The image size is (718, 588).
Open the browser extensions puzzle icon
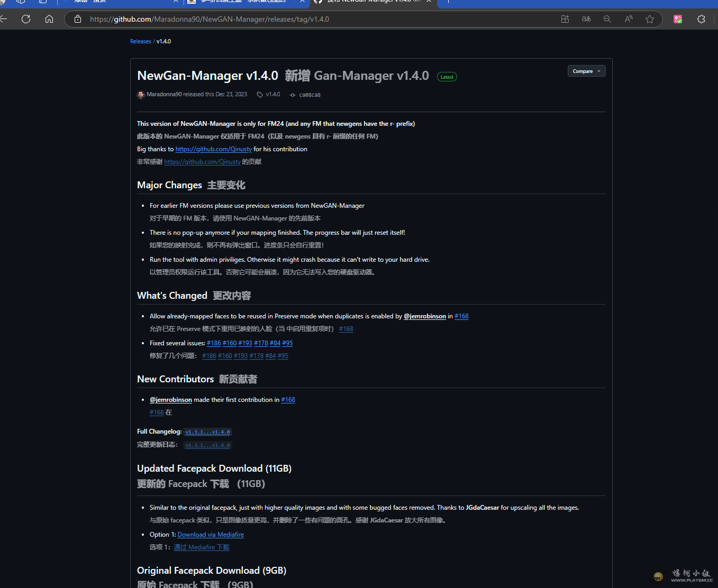point(701,19)
